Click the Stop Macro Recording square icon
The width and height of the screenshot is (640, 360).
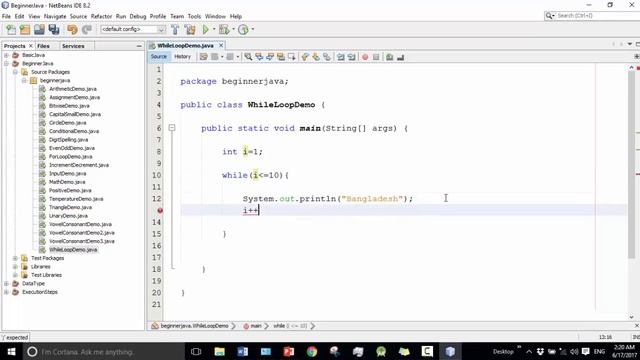coord(376,57)
